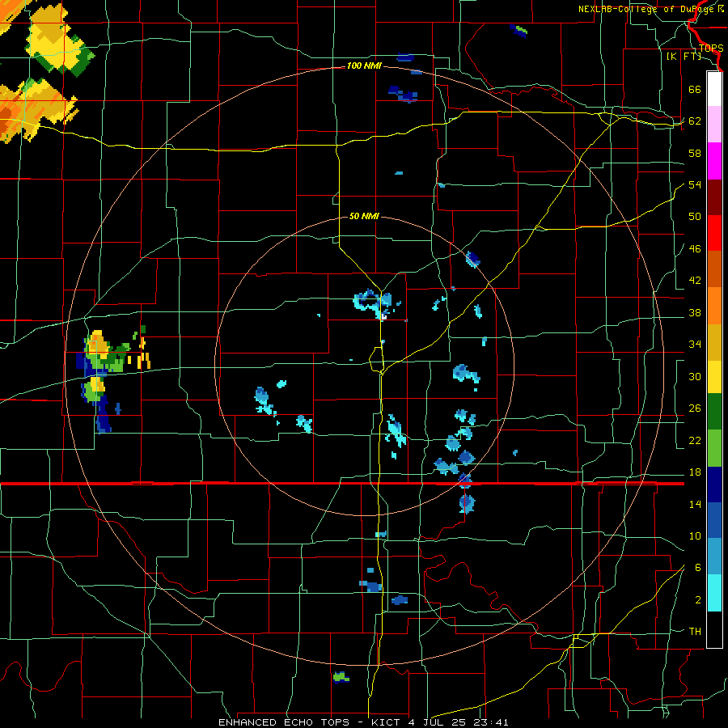Pick the yellow swatch near label 30
The width and height of the screenshot is (728, 728).
click(714, 376)
